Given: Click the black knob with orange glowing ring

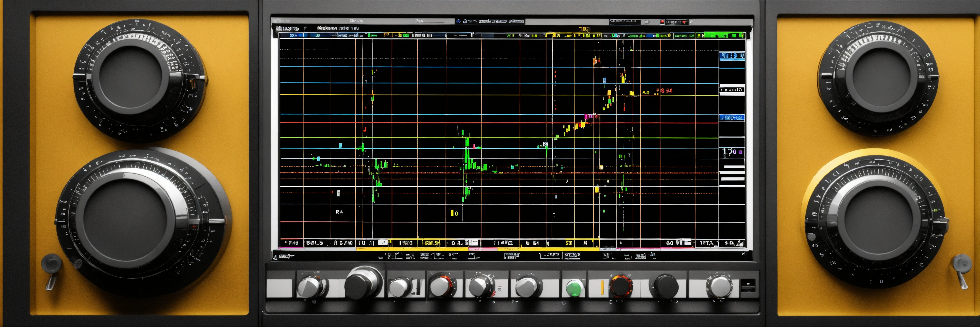Looking at the screenshot, I should (621, 286).
